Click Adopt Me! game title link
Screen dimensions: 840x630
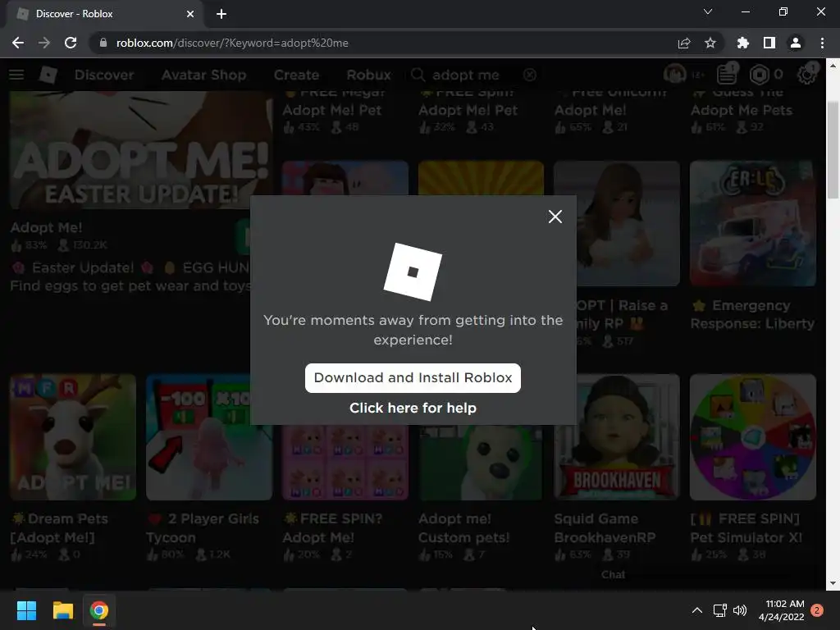(46, 228)
